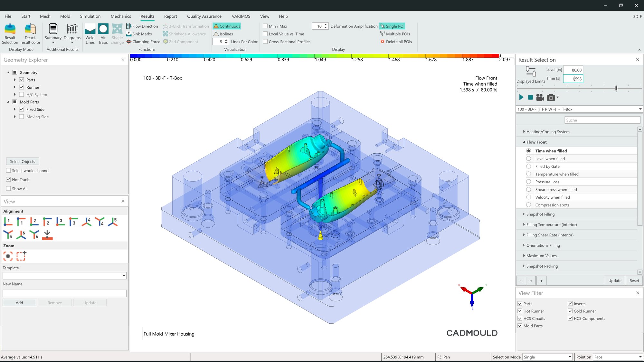Viewport: 644px width, 362px height.
Task: Select Pressure Loss radio button
Action: (x=528, y=182)
